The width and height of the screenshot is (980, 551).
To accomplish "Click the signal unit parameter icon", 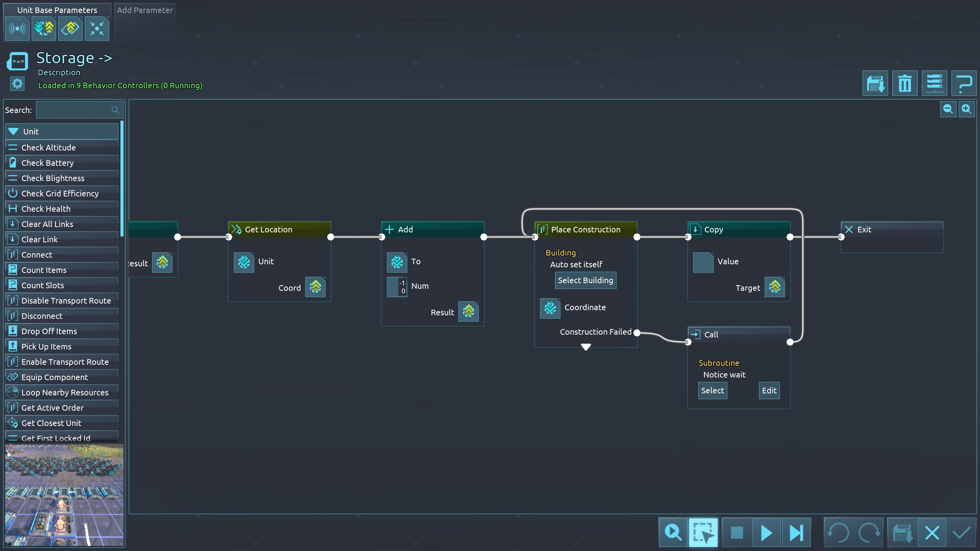I will [x=18, y=29].
